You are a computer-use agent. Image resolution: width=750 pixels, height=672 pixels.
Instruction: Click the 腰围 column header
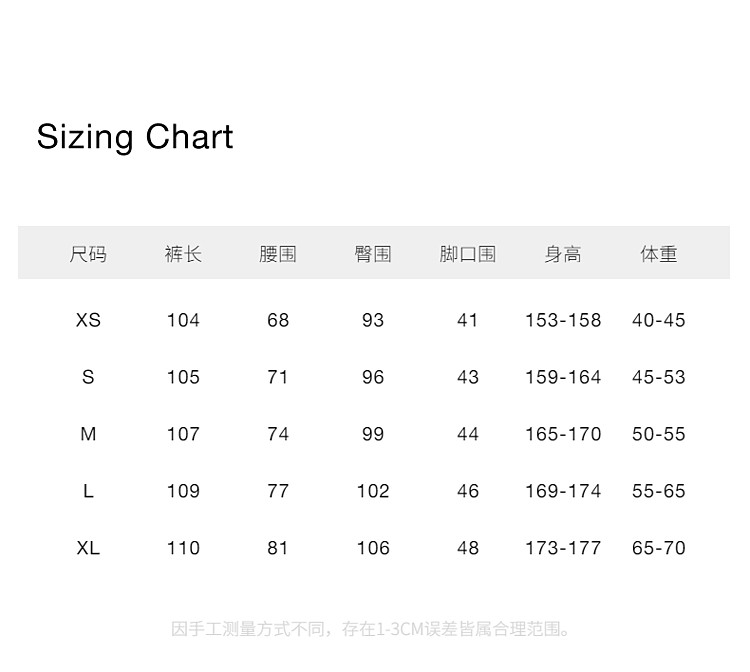coord(278,254)
